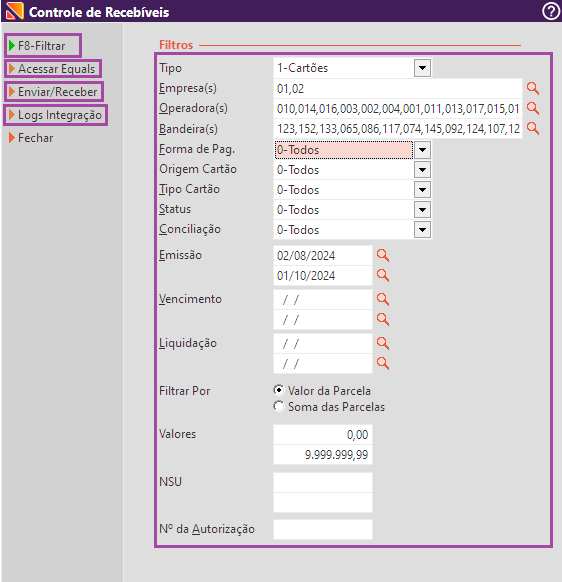Open the Operadora(s) lookup magnifier

pos(533,108)
